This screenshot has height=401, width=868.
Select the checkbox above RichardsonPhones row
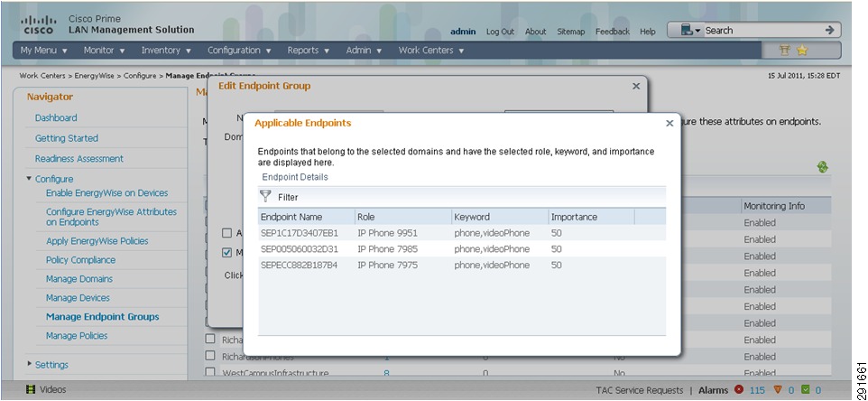[x=210, y=339]
